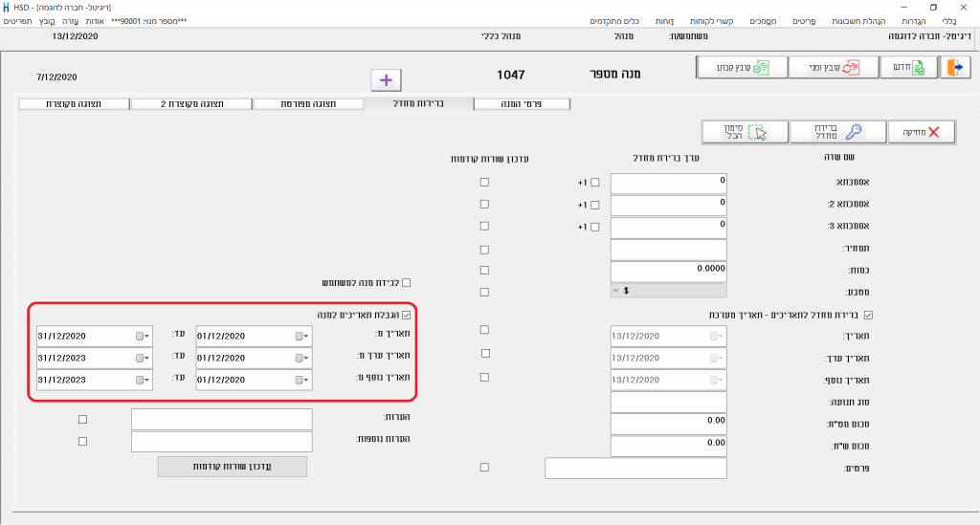
Task: Open the אודות (about) menu
Action: click(95, 21)
